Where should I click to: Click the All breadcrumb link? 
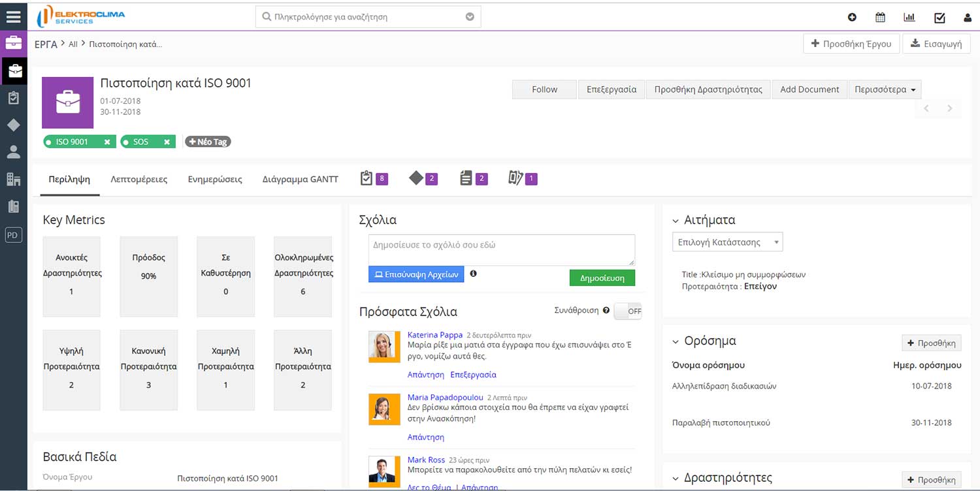[x=73, y=44]
